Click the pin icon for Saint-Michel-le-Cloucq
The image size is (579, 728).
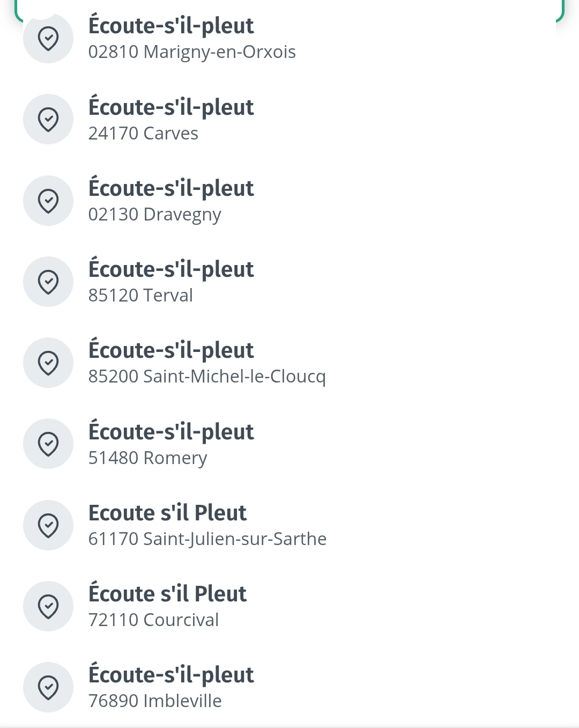(x=48, y=363)
